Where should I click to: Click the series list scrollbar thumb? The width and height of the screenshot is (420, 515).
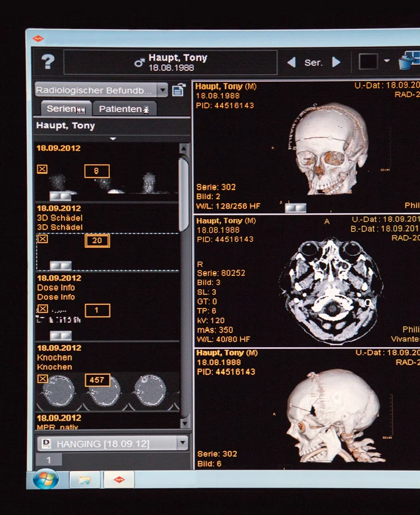pyautogui.click(x=184, y=194)
